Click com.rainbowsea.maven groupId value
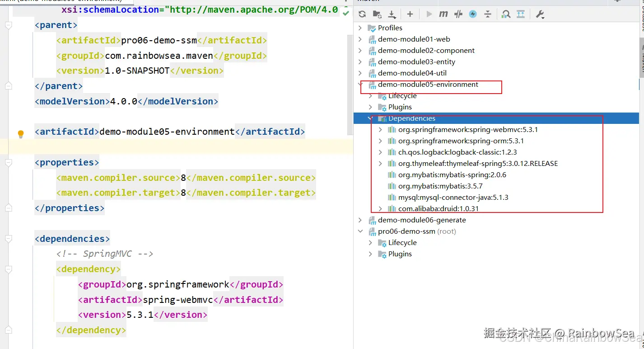Viewport: 644px width, 349px height. (159, 56)
